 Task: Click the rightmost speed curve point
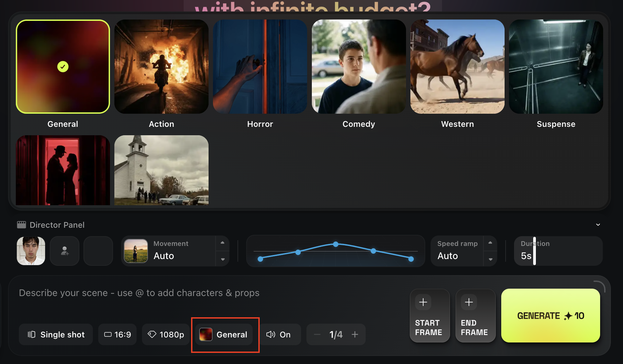[411, 259]
